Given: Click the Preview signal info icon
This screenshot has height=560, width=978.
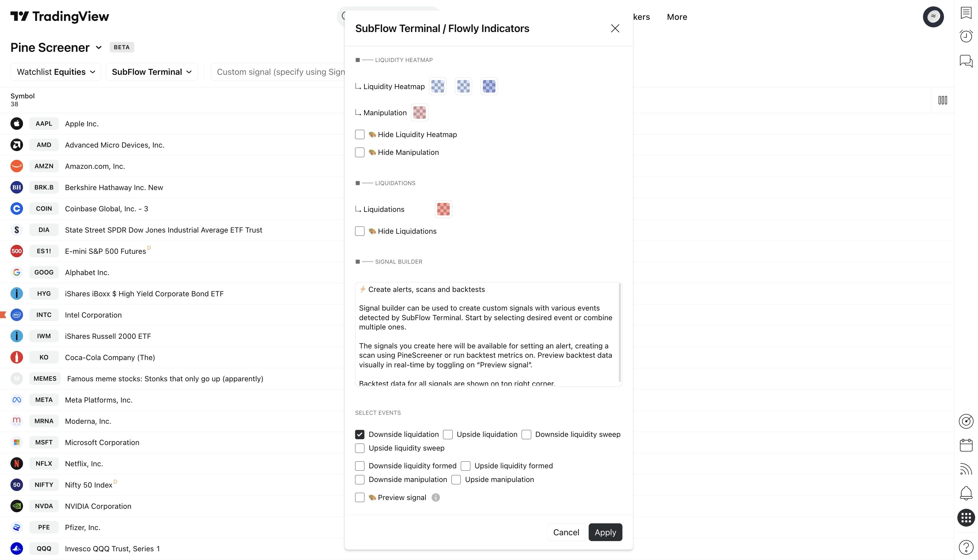Looking at the screenshot, I should [x=435, y=497].
